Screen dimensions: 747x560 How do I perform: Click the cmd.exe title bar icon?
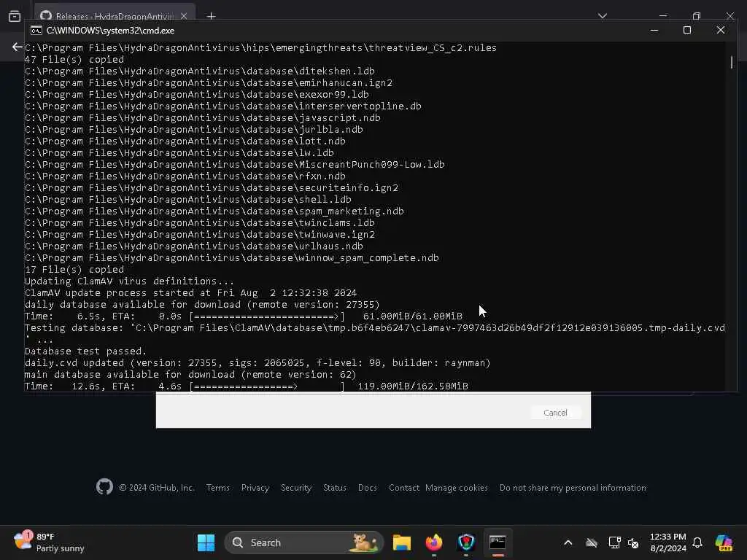point(36,31)
